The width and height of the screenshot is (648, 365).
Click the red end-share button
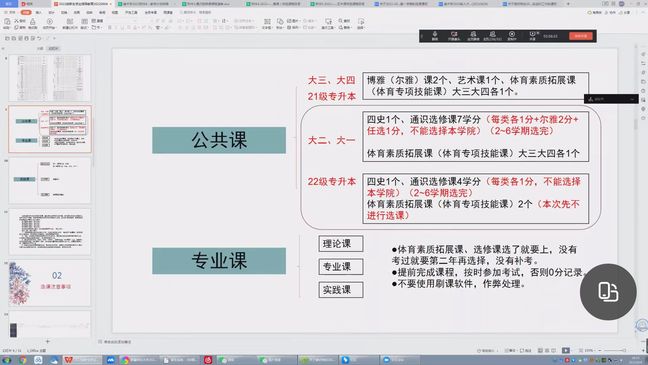click(x=581, y=36)
